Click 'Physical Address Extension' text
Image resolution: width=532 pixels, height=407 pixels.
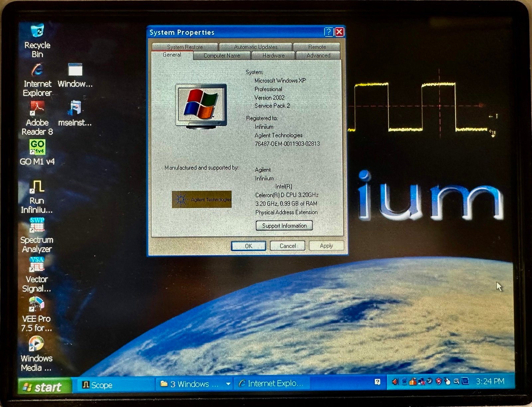click(x=286, y=212)
